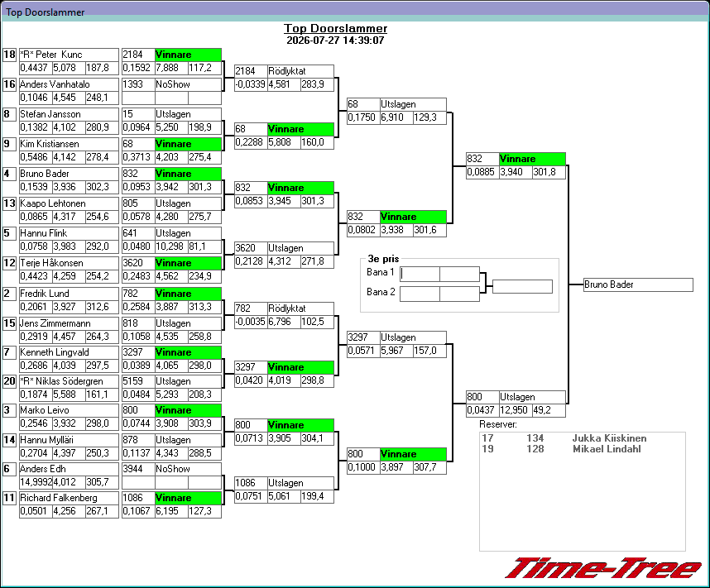The width and height of the screenshot is (710, 588).
Task: Click the Top Doorslammer heading
Action: pos(335,28)
